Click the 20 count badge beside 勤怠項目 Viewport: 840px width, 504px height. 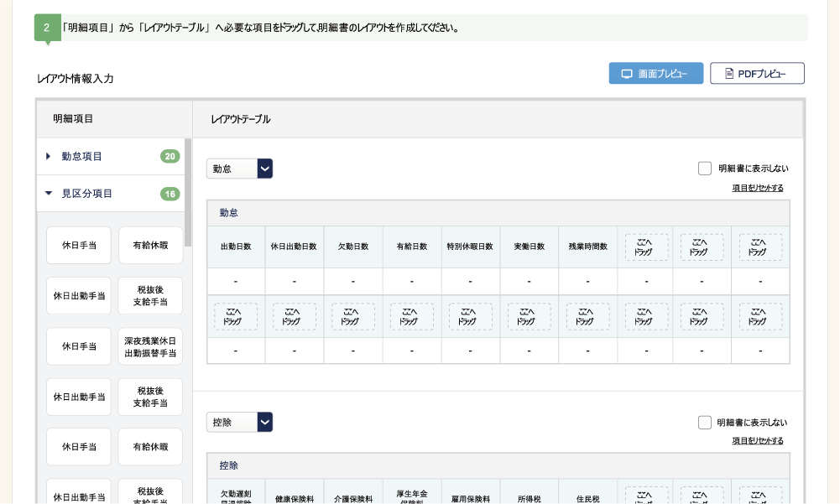tap(170, 156)
